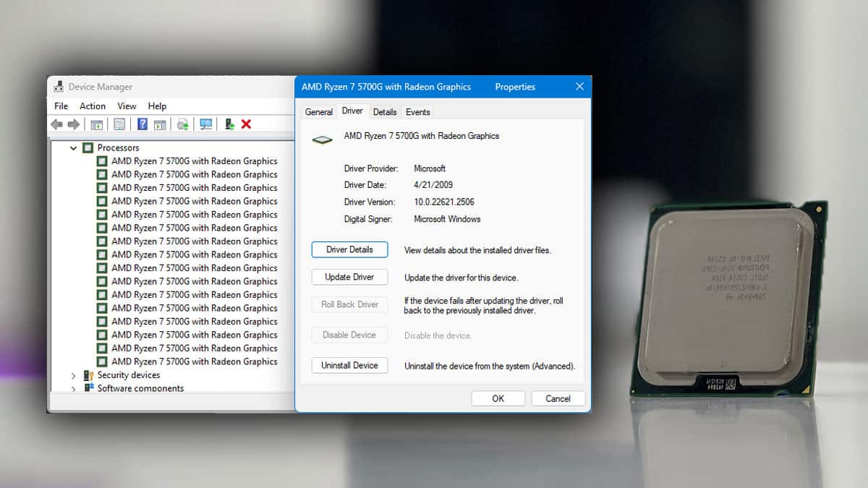Select the green checkbox beside Security devices
The height and width of the screenshot is (488, 868).
tap(87, 375)
